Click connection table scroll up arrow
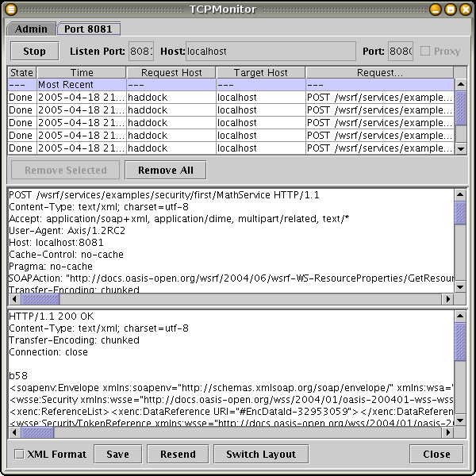 [461, 84]
